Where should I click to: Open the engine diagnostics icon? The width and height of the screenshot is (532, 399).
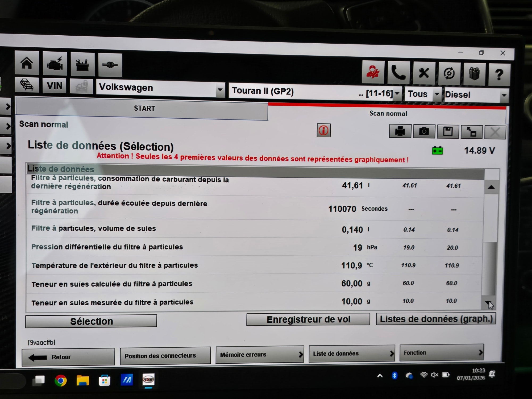click(55, 64)
